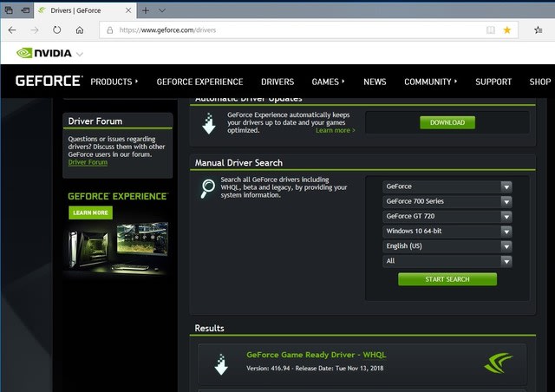Click the START SEARCH button
The height and width of the screenshot is (392, 555).
point(447,279)
